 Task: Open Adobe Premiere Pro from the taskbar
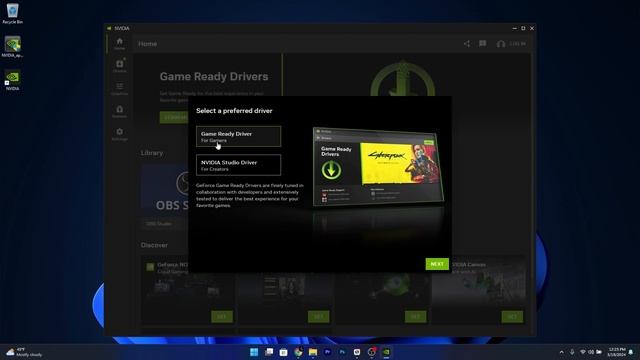coord(327,352)
